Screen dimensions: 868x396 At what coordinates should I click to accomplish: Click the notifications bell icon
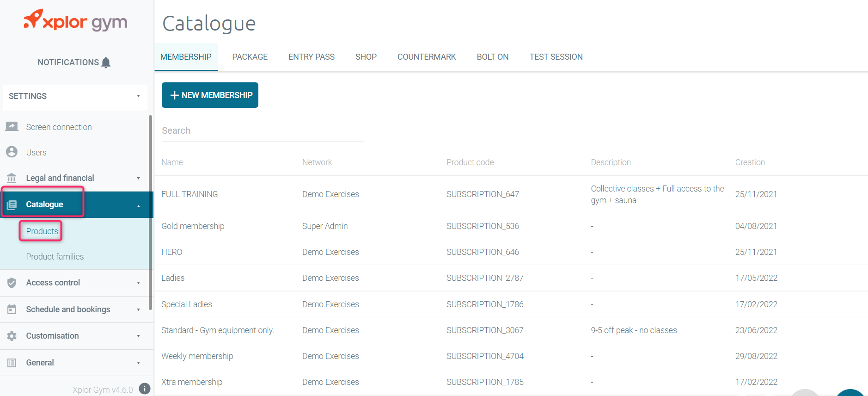click(x=106, y=62)
